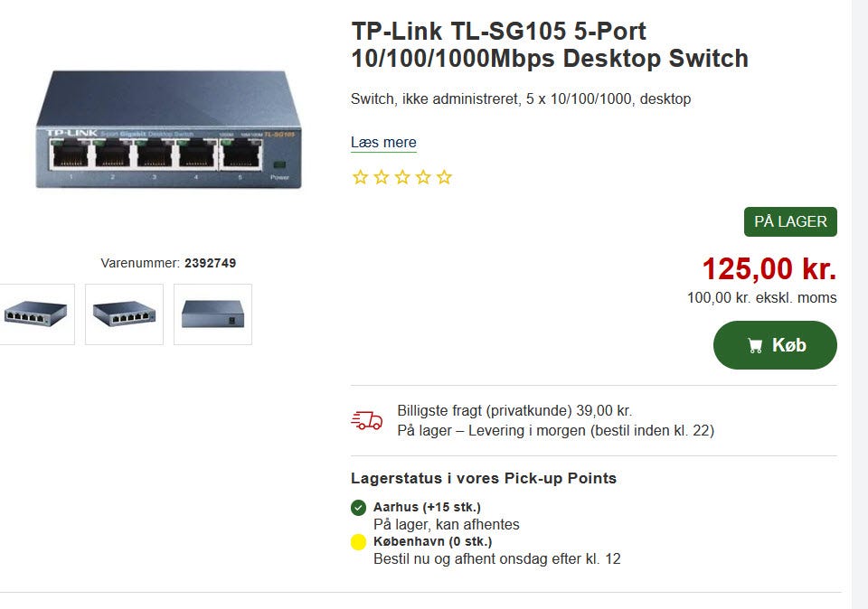This screenshot has width=868, height=609.
Task: Open the Læs mere link
Action: point(383,143)
